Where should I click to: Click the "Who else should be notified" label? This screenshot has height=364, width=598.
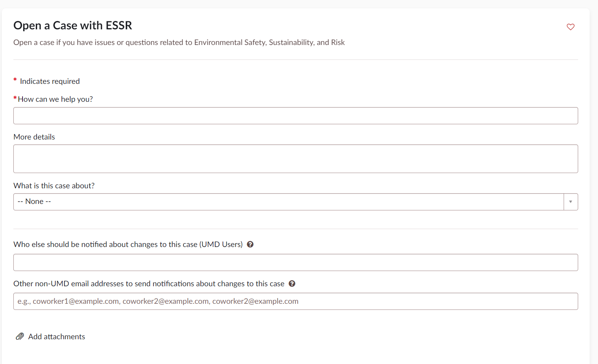point(128,244)
